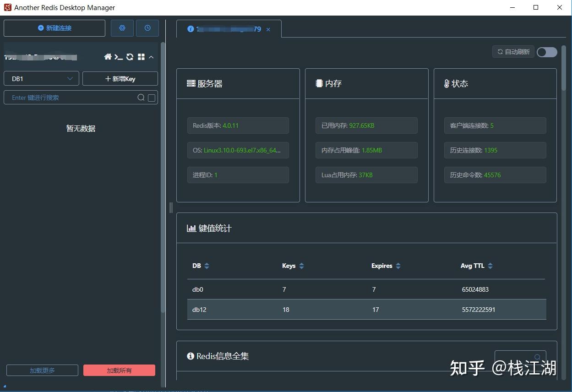
Task: Click the 服务器 card header icon
Action: (x=191, y=84)
